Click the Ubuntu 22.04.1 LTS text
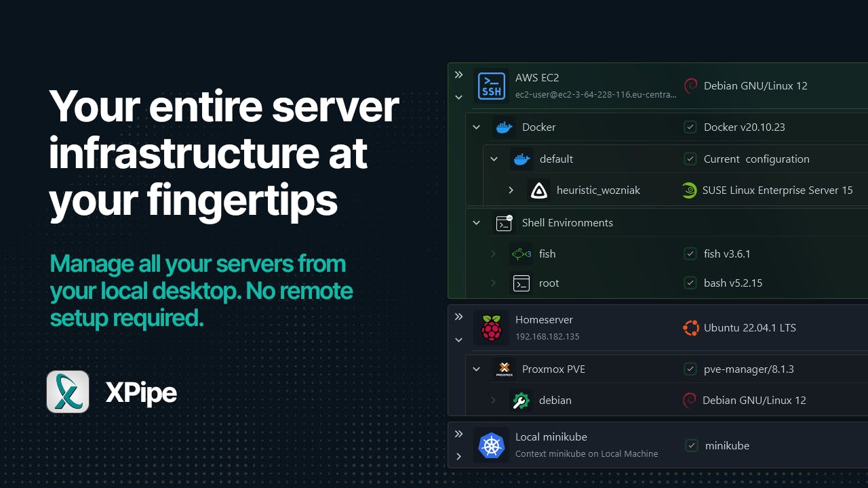868x488 pixels. pos(750,328)
